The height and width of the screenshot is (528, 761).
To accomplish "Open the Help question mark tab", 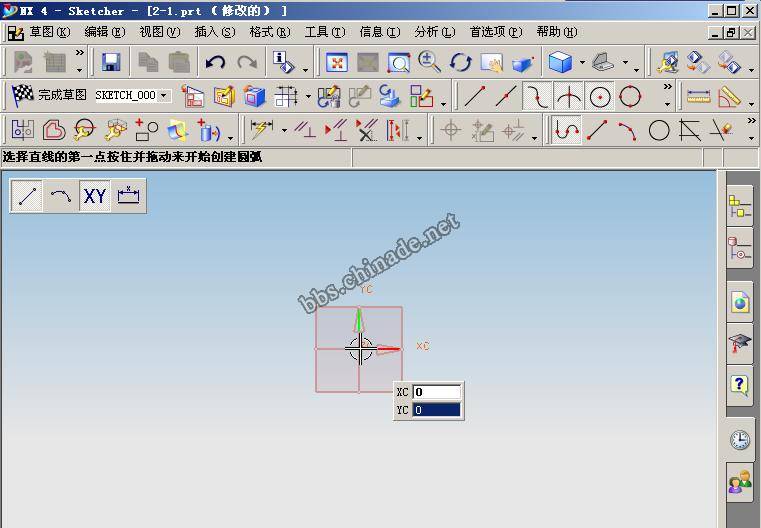I will tap(740, 385).
